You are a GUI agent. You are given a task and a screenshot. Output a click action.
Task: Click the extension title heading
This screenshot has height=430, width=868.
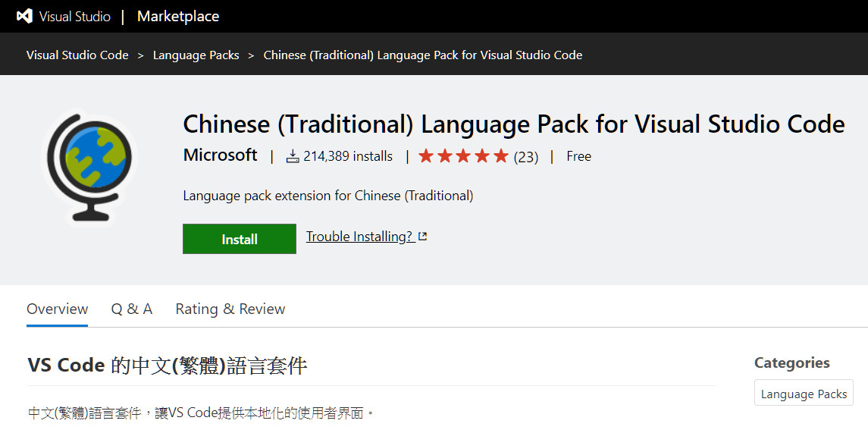point(514,124)
